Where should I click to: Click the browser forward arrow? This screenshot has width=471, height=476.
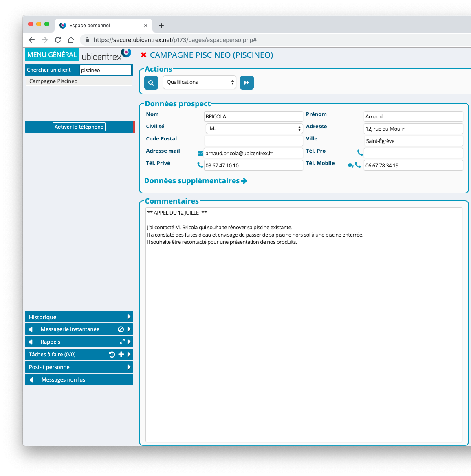45,40
